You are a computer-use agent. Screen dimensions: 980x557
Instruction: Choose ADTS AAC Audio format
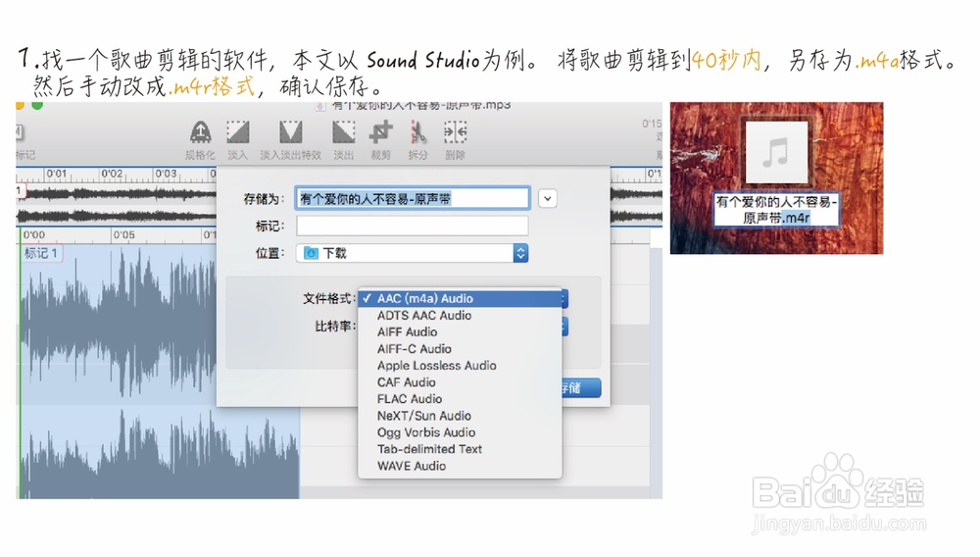point(460,316)
